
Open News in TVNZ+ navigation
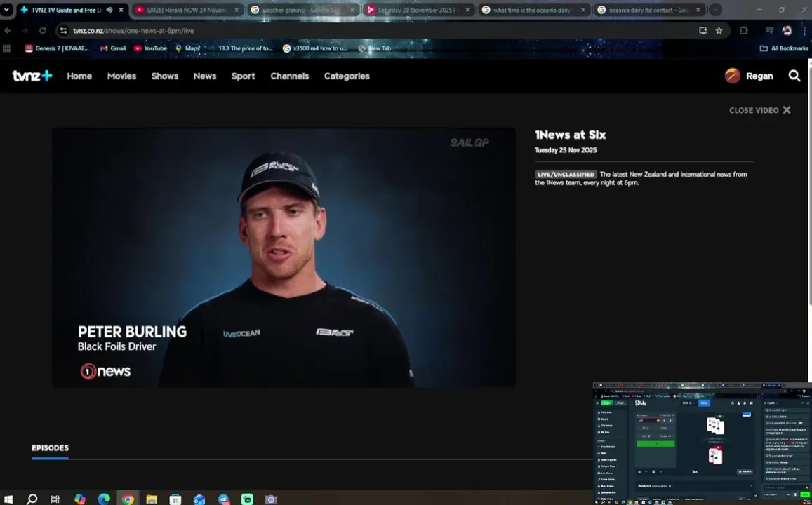[204, 76]
